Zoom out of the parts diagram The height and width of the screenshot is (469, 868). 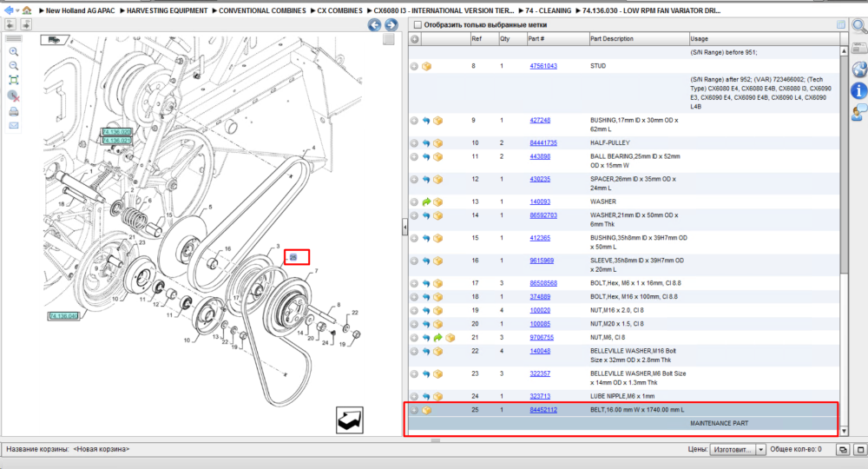tap(14, 66)
